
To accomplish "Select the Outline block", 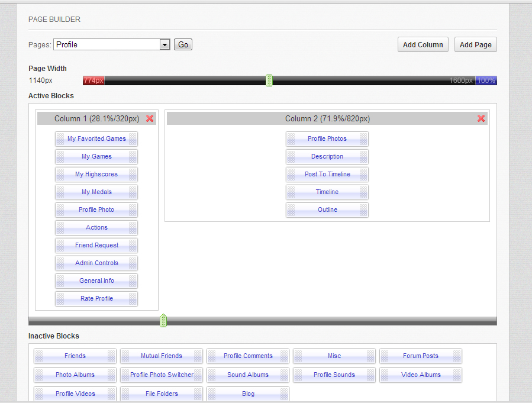I will coord(327,209).
